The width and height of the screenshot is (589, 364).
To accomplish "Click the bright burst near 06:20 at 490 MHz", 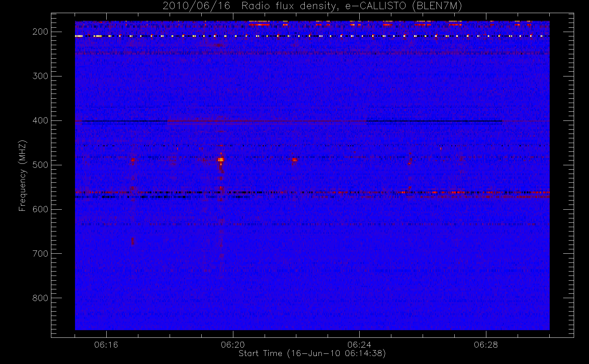I will pyautogui.click(x=221, y=159).
